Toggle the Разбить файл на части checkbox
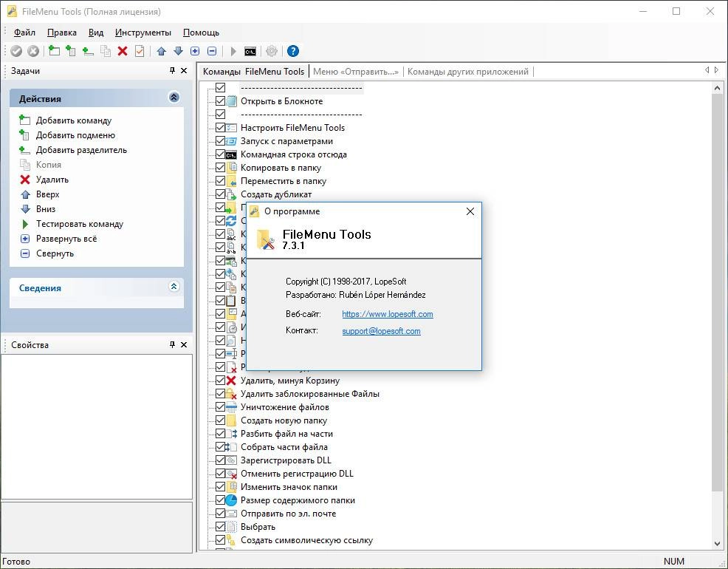Screen dimensions: 728x569 pyautogui.click(x=221, y=434)
